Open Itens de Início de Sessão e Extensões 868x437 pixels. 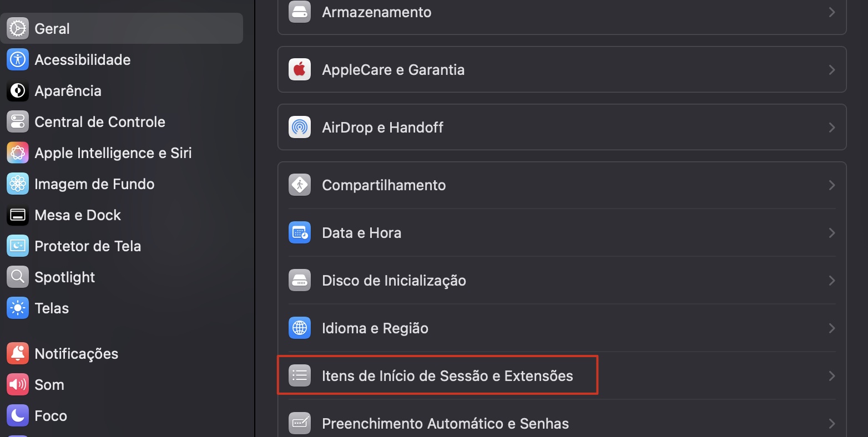[447, 375]
